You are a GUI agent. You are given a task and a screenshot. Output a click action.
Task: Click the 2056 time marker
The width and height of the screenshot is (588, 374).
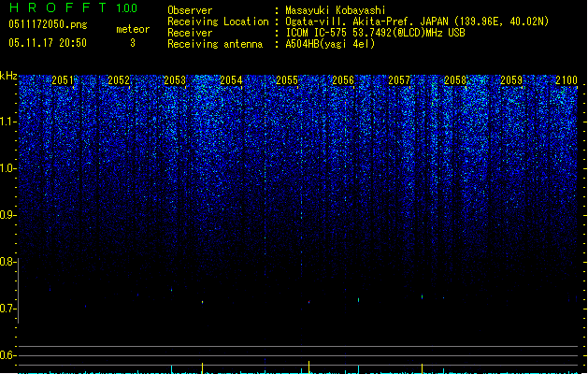(343, 80)
